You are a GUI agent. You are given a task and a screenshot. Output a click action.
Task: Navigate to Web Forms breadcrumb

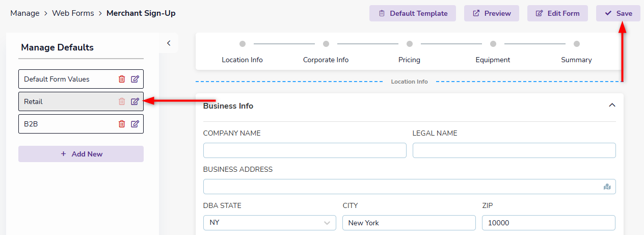[73, 13]
